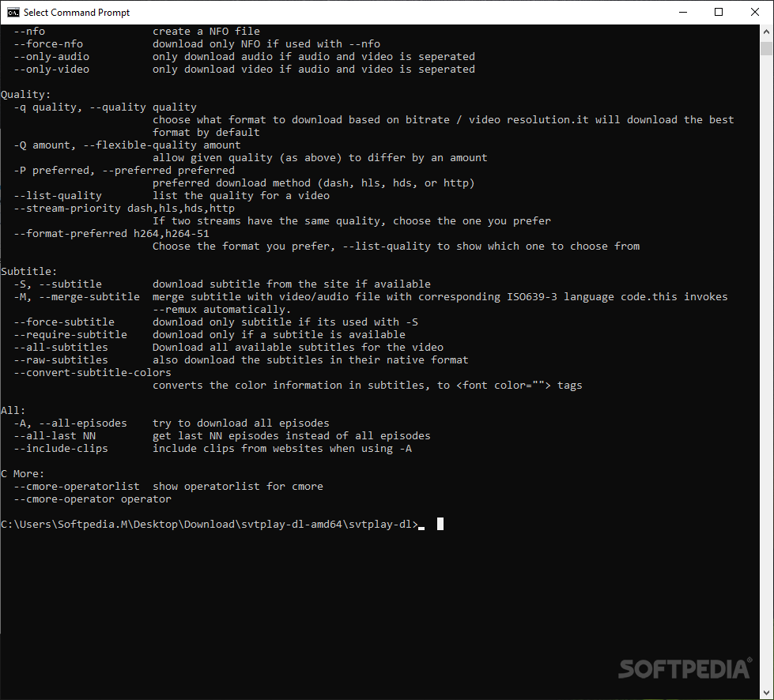Click 'try to download all episodes' text
Image resolution: width=774 pixels, height=700 pixels.
click(x=241, y=423)
